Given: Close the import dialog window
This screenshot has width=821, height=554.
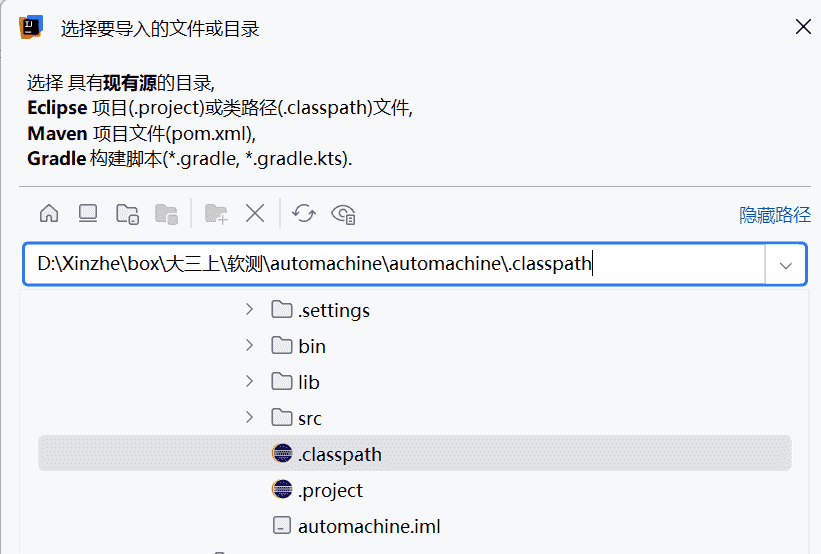Looking at the screenshot, I should click(802, 27).
